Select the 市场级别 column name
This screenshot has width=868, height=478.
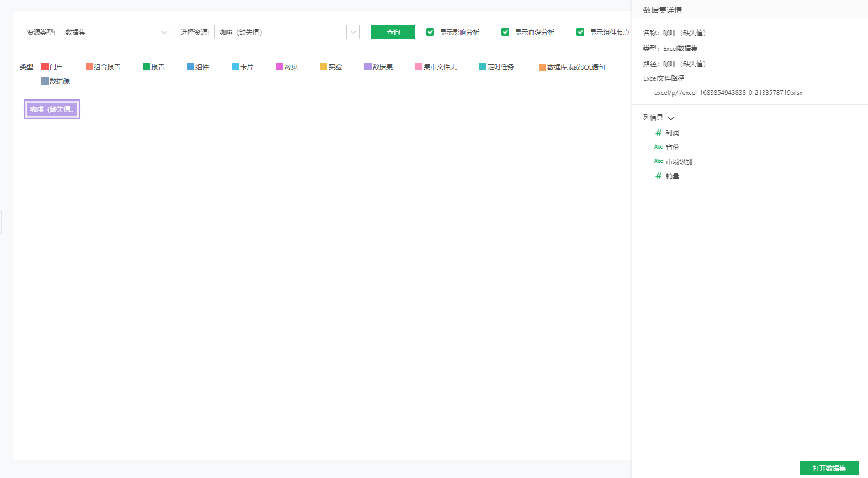(x=679, y=161)
